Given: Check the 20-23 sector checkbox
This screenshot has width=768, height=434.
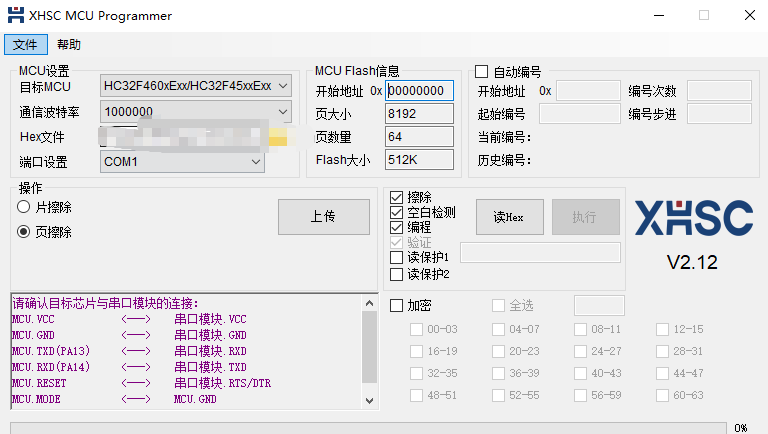Looking at the screenshot, I should [x=498, y=351].
